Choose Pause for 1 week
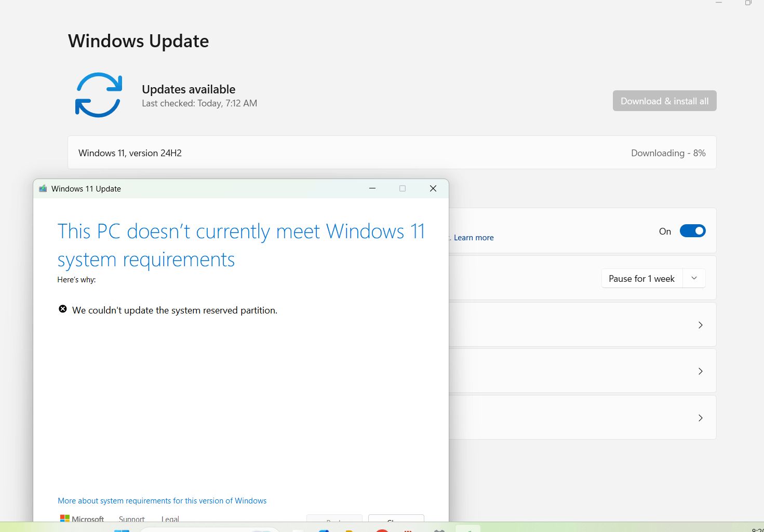This screenshot has height=532, width=764. click(642, 278)
